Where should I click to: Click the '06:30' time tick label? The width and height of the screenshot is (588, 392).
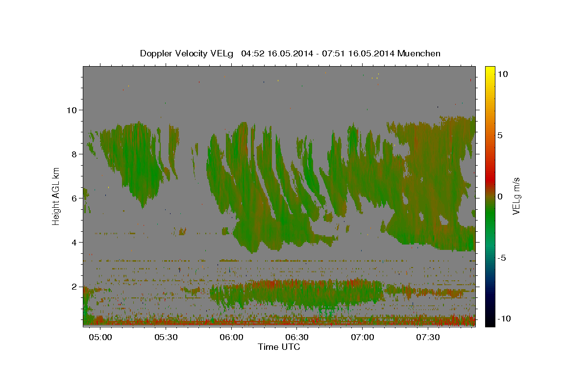(296, 338)
